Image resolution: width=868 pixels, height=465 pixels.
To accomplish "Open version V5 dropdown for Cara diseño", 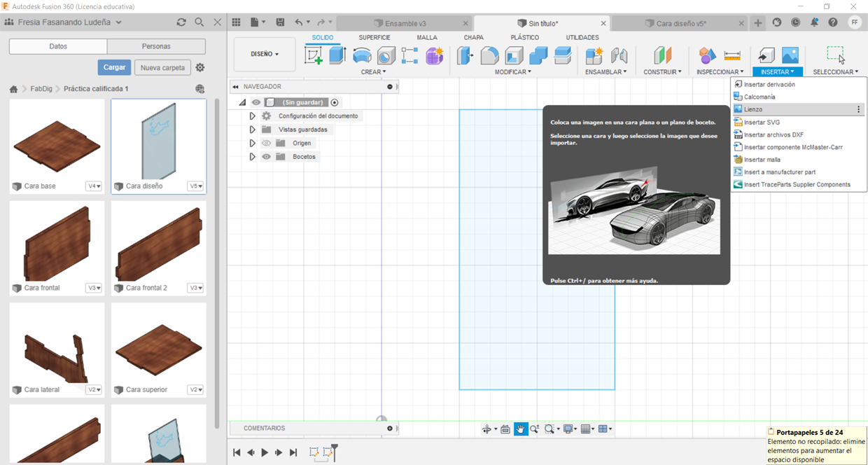I will coord(196,186).
